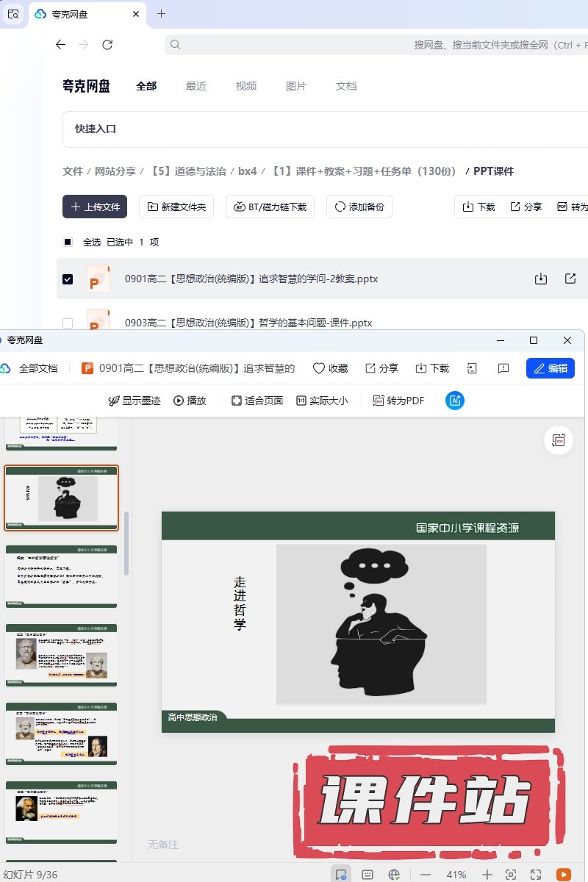Click the feedback icon beside the edit button
The image size is (588, 882).
click(503, 368)
